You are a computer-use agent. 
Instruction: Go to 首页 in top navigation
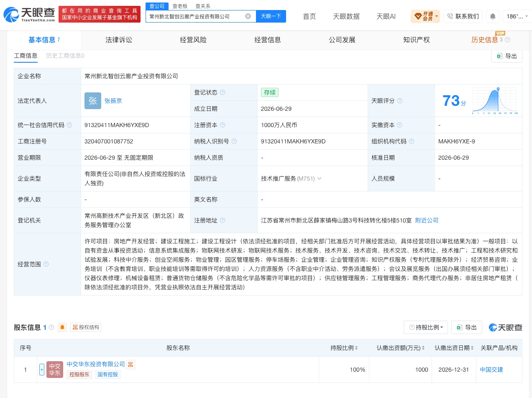tap(309, 16)
